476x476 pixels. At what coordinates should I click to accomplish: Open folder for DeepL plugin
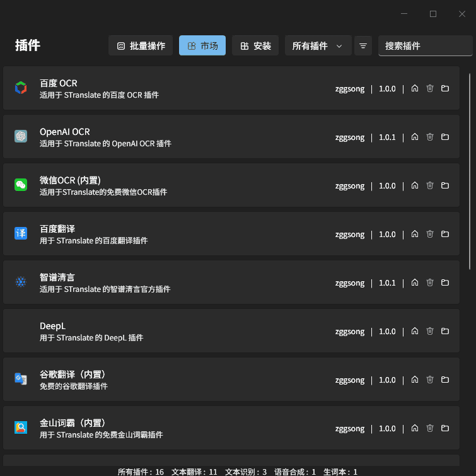(x=445, y=331)
